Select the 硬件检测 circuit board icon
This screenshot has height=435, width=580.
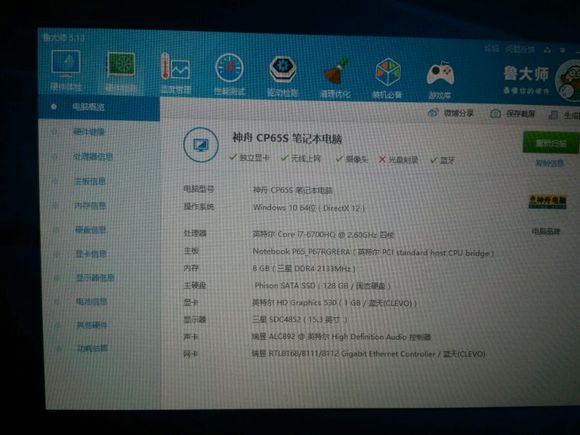click(x=121, y=65)
